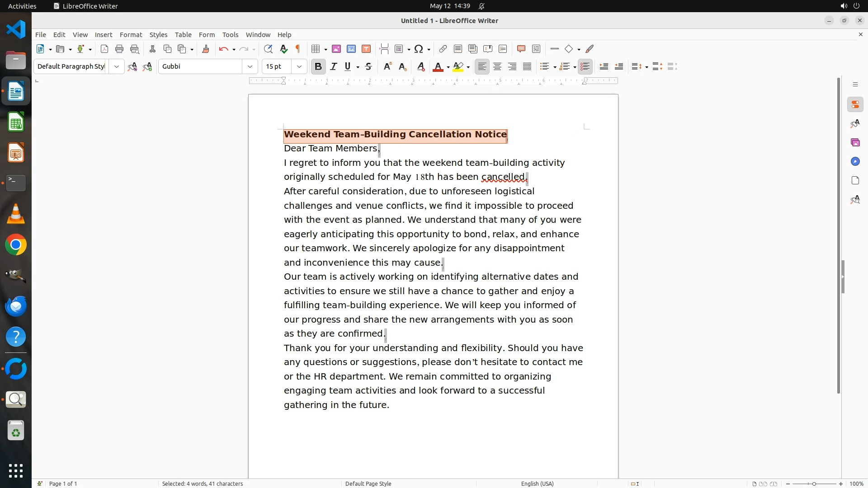868x488 pixels.
Task: Open Find and Replace tool
Action: click(268, 49)
